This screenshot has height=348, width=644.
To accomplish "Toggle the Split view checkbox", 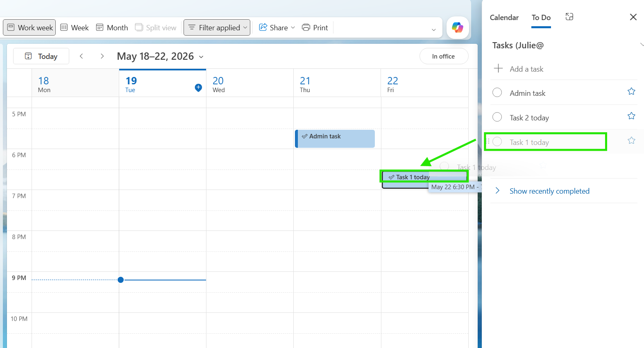I will [156, 27].
